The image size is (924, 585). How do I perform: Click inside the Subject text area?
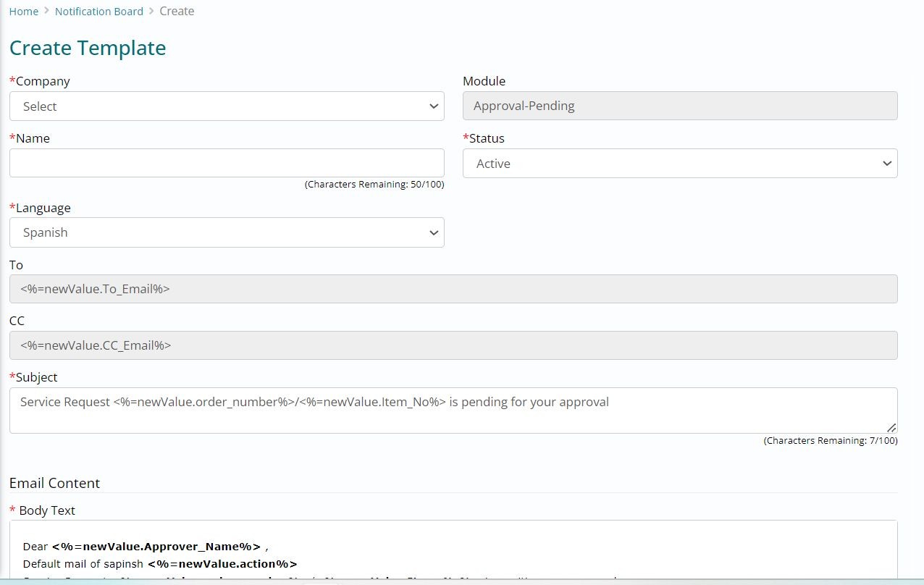pyautogui.click(x=453, y=411)
